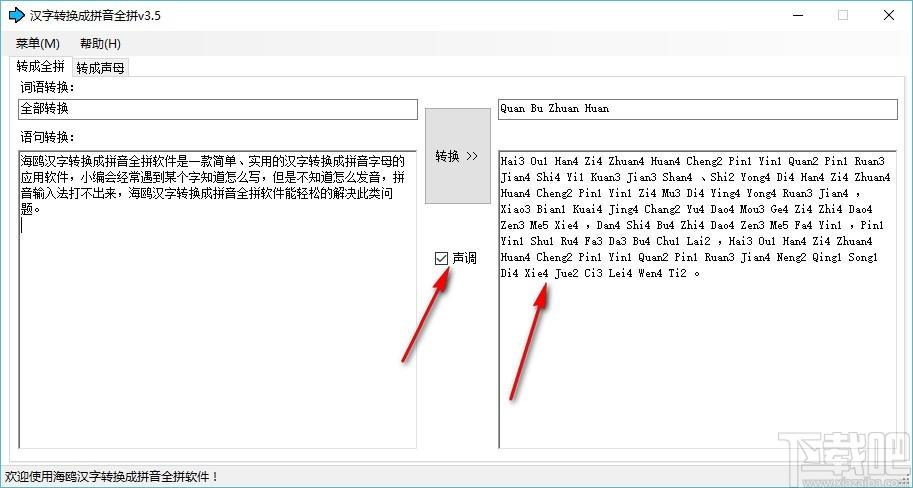This screenshot has width=913, height=488.
Task: Click the 语句转换: label
Action: [x=48, y=137]
